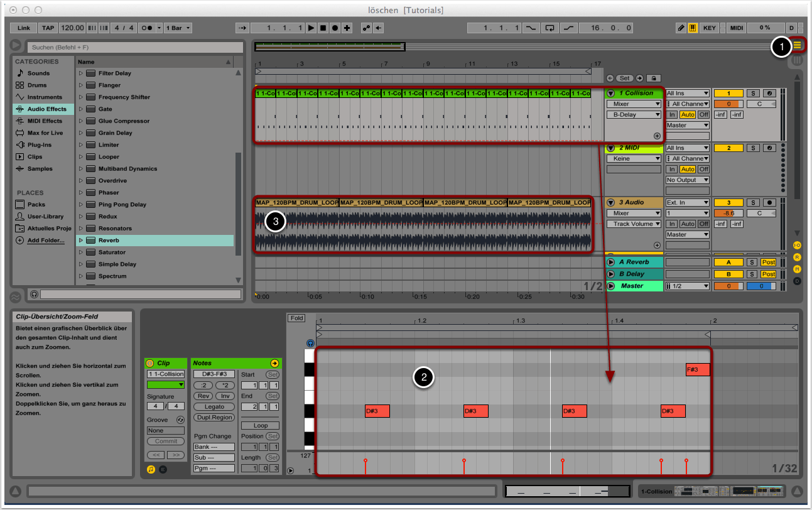Toggle computer MIDI keyboard icon
812x510 pixels.
[693, 28]
